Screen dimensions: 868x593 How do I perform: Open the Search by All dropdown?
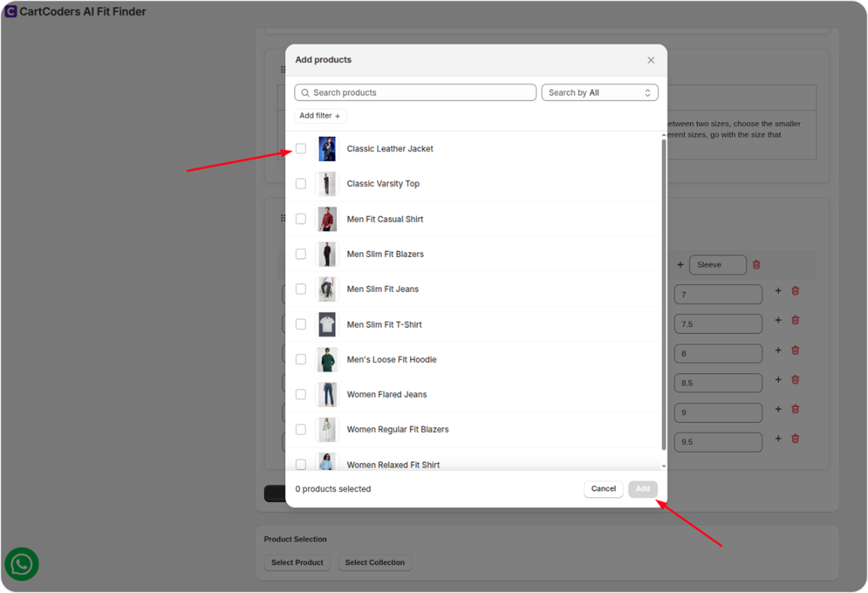pos(599,93)
